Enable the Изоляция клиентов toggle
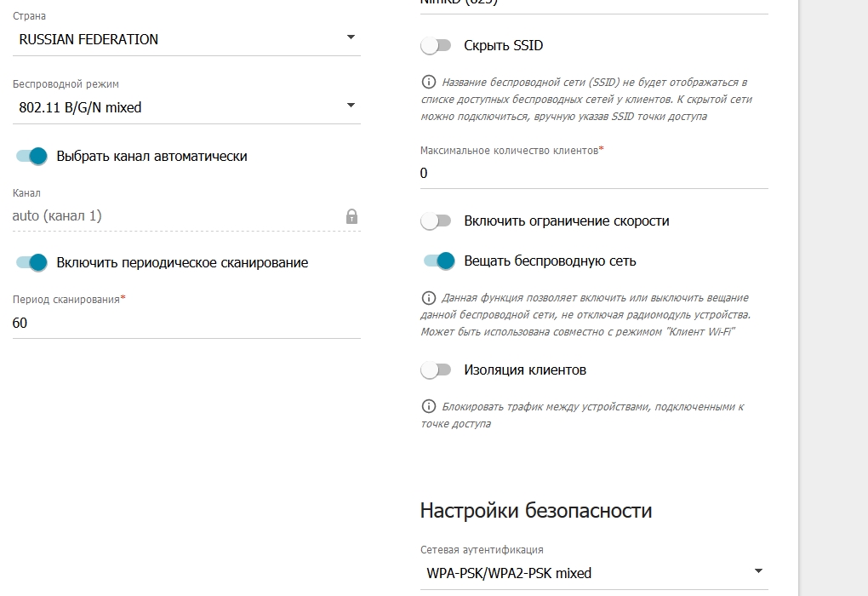 coord(436,370)
